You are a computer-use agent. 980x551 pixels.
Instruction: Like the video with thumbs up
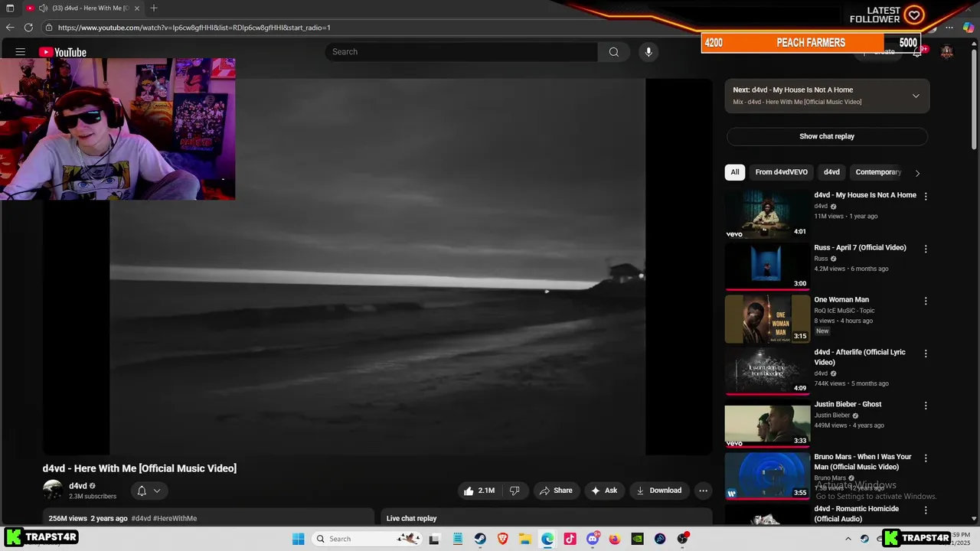(x=479, y=491)
